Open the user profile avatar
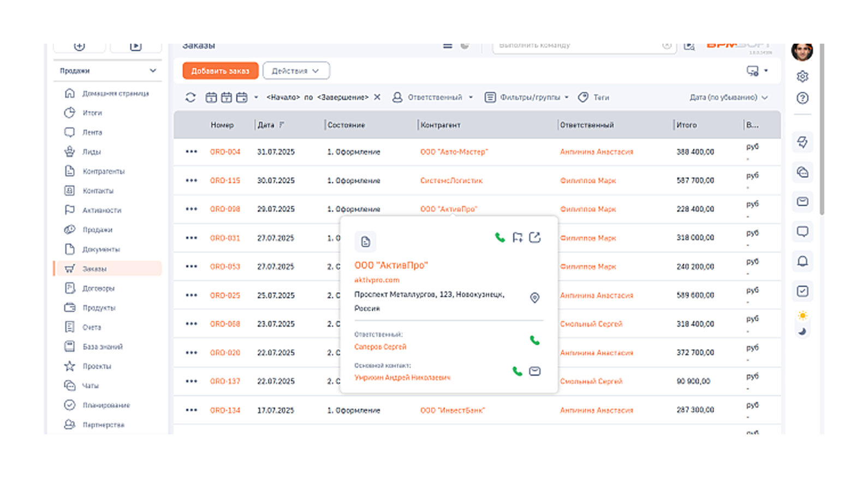 coord(802,52)
